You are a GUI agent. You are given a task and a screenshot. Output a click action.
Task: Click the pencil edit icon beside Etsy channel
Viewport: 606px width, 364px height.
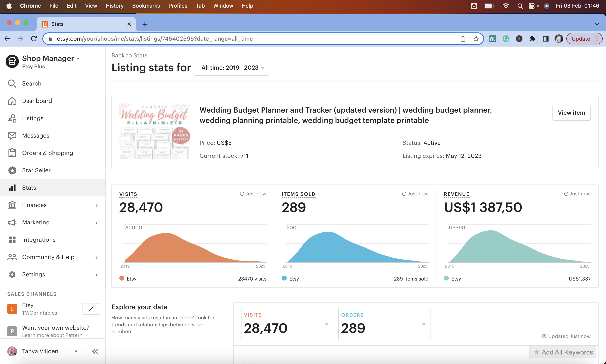click(91, 309)
